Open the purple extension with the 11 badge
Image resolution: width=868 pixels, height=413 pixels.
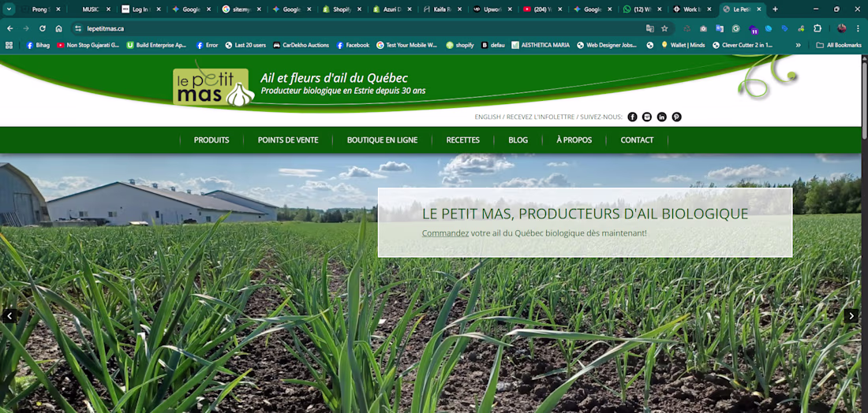click(753, 28)
